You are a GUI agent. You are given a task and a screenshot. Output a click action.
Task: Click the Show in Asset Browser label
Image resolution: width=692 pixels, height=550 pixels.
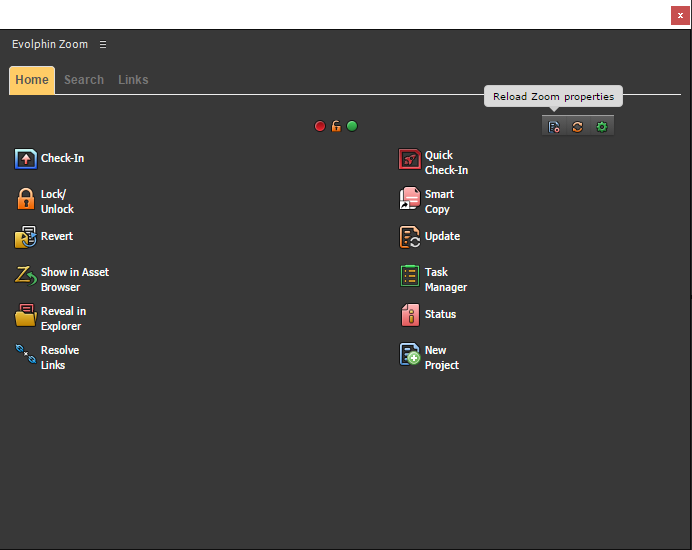click(x=75, y=280)
